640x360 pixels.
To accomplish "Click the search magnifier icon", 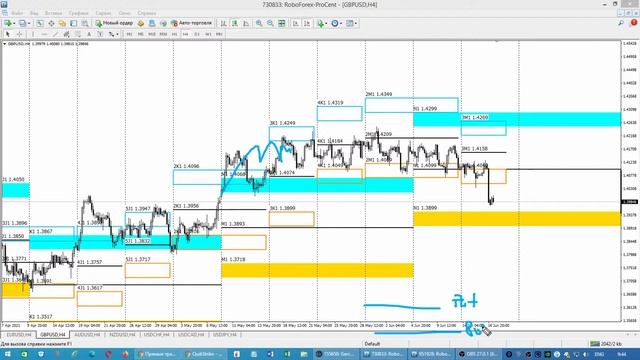I will tap(621, 23).
